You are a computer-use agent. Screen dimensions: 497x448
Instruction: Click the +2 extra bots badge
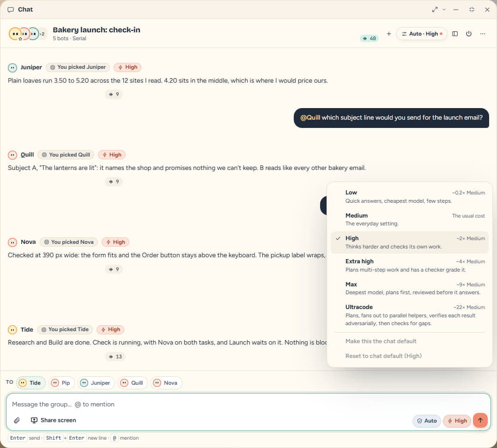point(42,34)
